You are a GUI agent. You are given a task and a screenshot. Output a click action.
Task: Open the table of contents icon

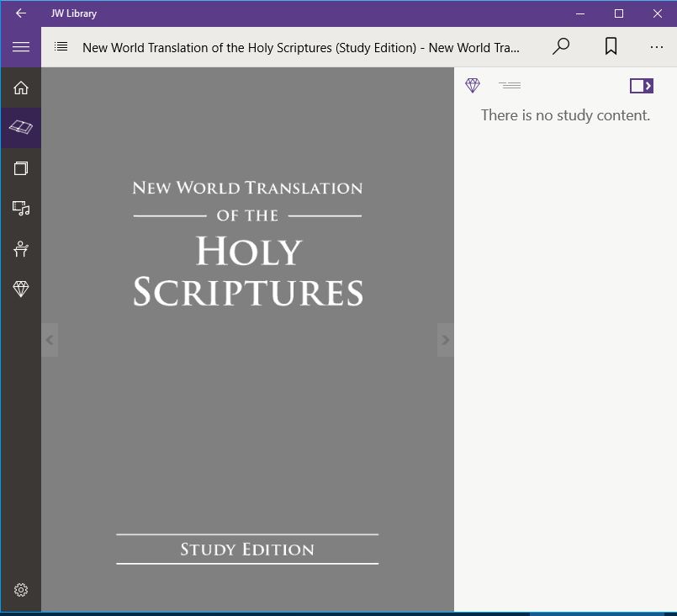(x=60, y=47)
